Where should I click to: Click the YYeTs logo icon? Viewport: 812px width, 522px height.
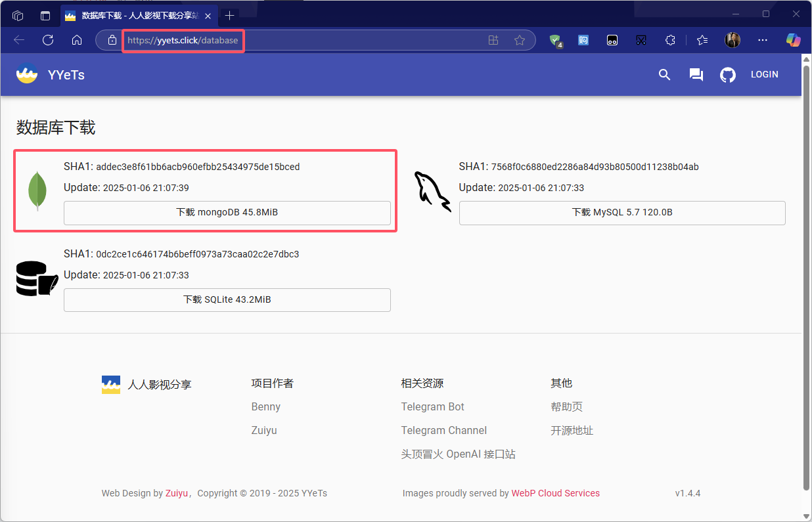pos(27,74)
